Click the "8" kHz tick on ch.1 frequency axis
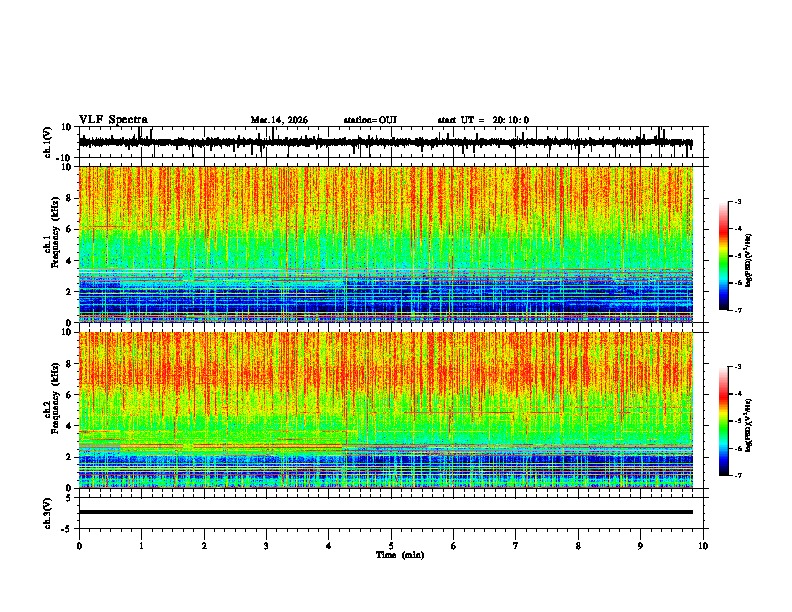Viewport: 792px width, 612px height. (68, 198)
